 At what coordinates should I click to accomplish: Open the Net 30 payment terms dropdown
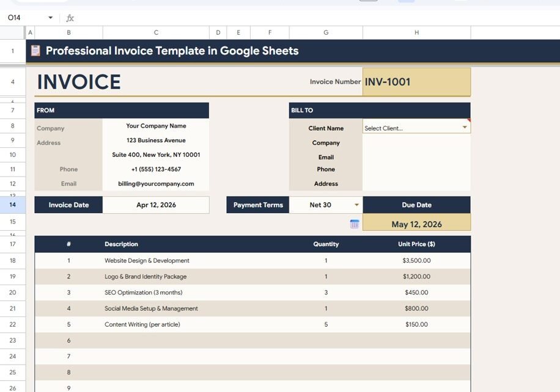point(356,205)
